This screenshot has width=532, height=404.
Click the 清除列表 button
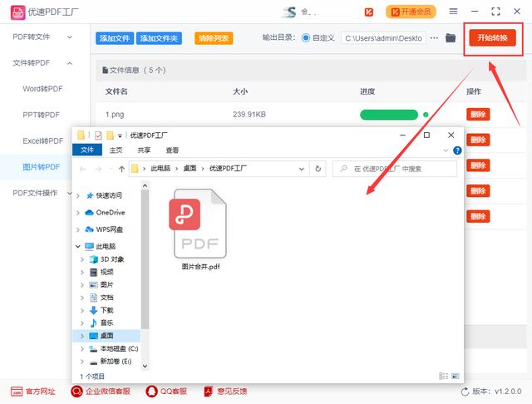214,38
